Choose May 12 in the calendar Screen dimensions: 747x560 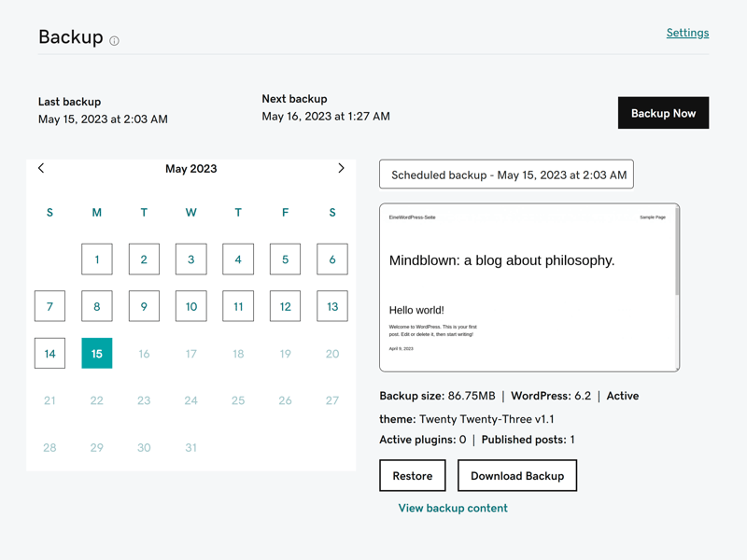coord(285,306)
